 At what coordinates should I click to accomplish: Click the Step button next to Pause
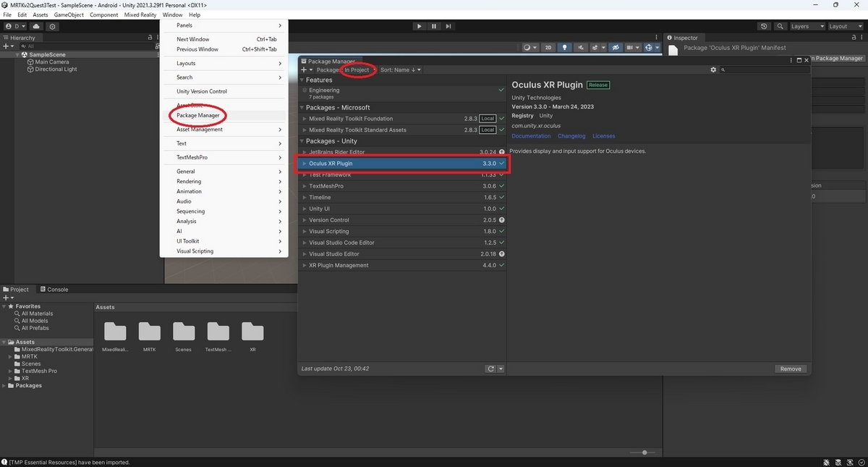(x=449, y=26)
